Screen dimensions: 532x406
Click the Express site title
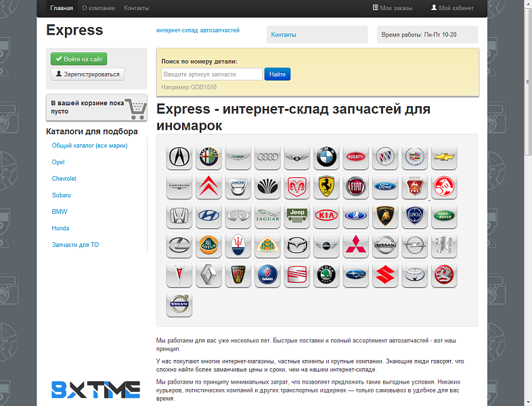pos(74,30)
